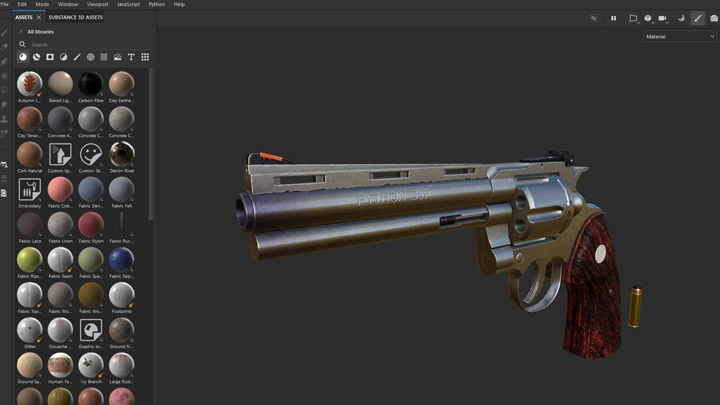Filter assets by Brushes icon
Viewport: 720px width, 405px height.
77,57
